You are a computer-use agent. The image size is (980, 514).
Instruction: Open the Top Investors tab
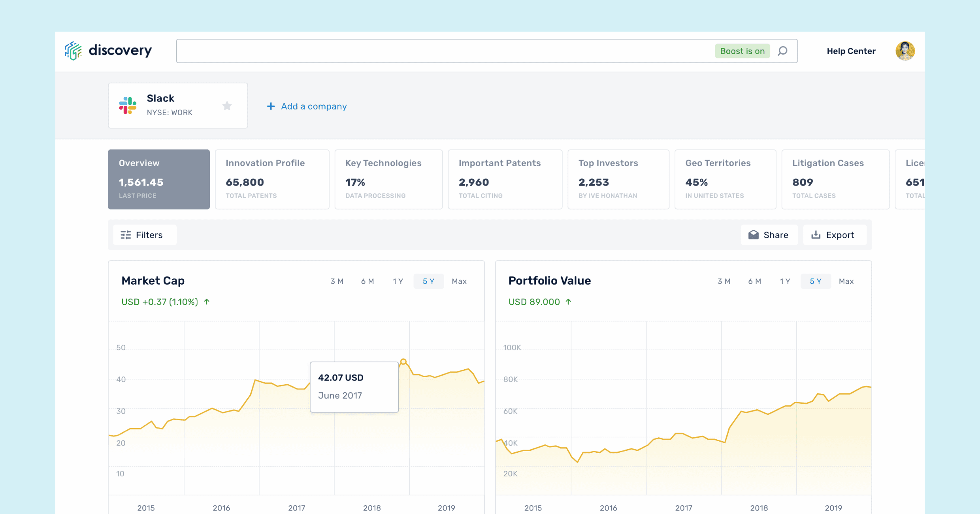click(x=618, y=179)
